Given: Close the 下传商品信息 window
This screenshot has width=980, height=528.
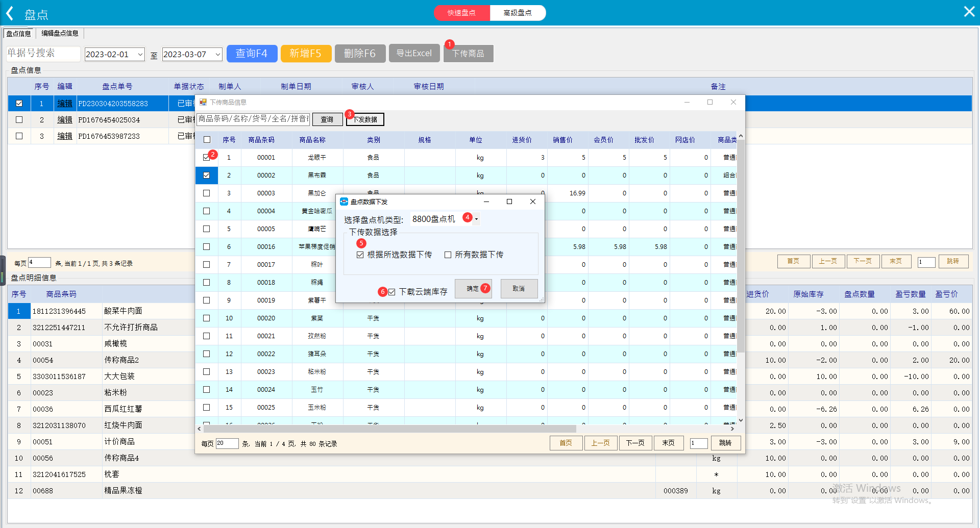Looking at the screenshot, I should (x=733, y=102).
